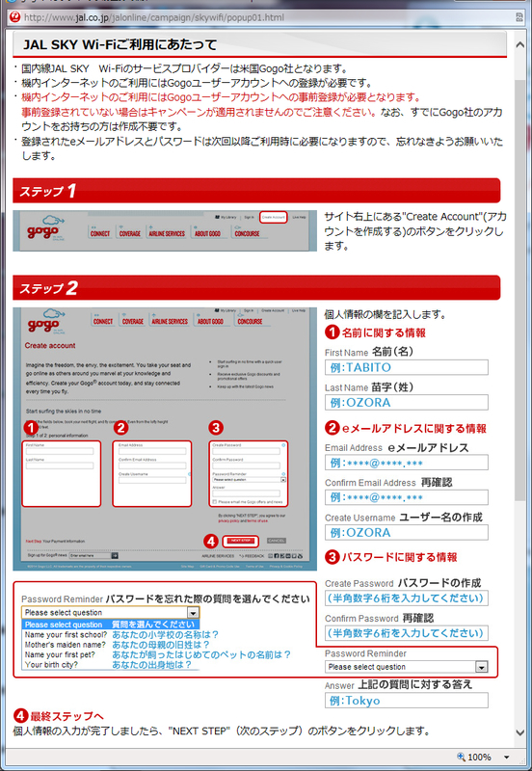Click 'Live Help' in the Step 1 image

tap(299, 217)
